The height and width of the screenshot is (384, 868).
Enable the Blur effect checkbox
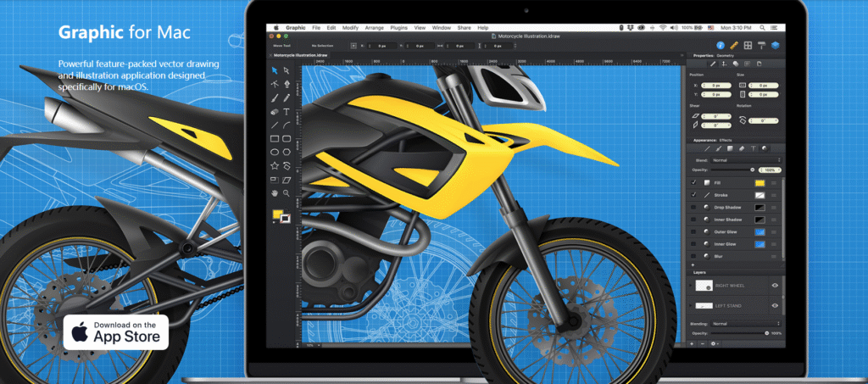click(x=693, y=256)
